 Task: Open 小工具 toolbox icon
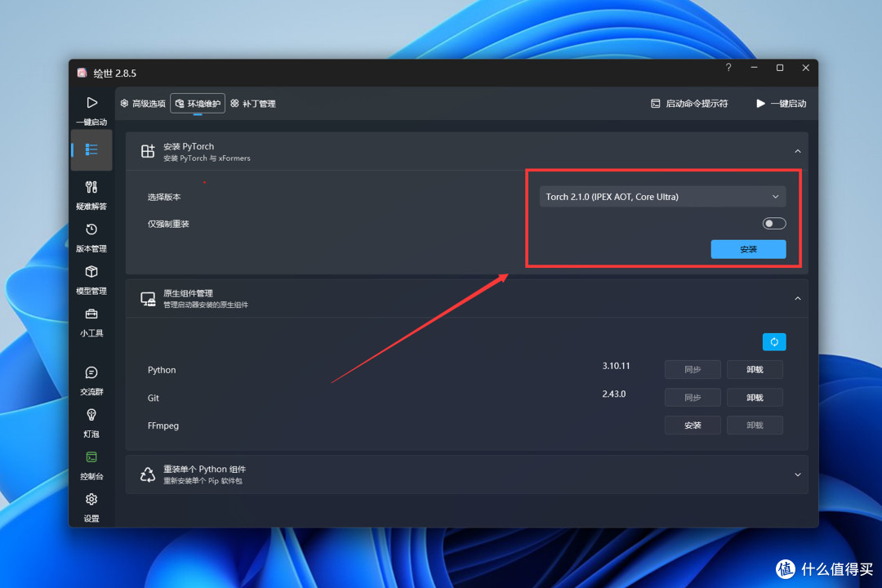tap(91, 314)
